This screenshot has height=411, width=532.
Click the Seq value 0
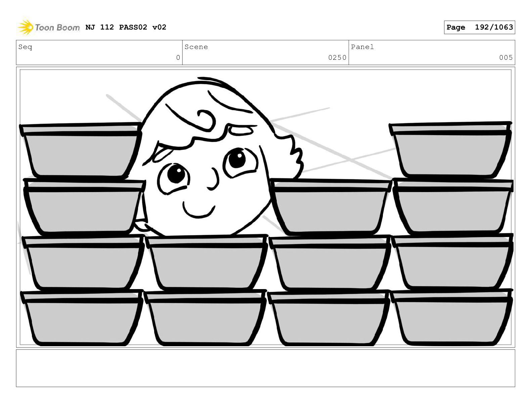pos(178,58)
